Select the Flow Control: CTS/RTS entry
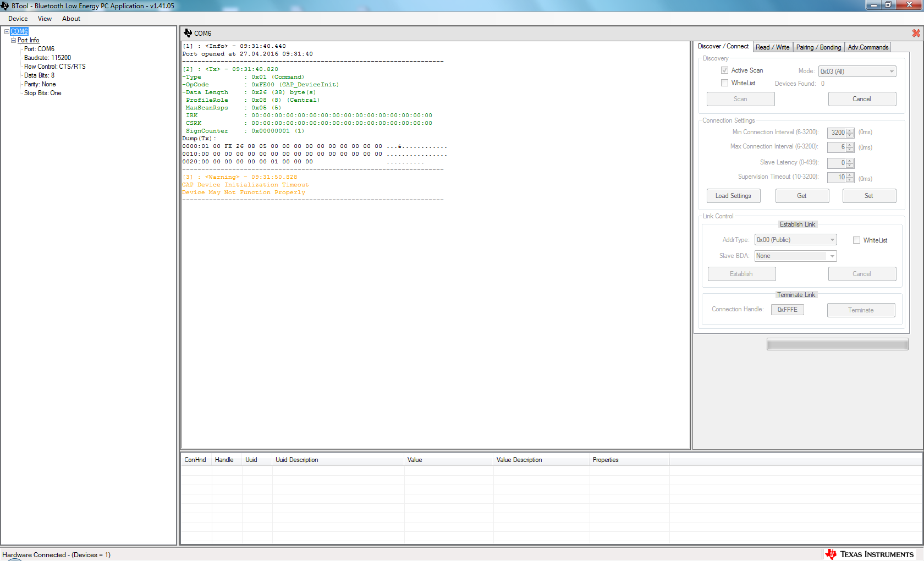924x561 pixels. pyautogui.click(x=55, y=67)
